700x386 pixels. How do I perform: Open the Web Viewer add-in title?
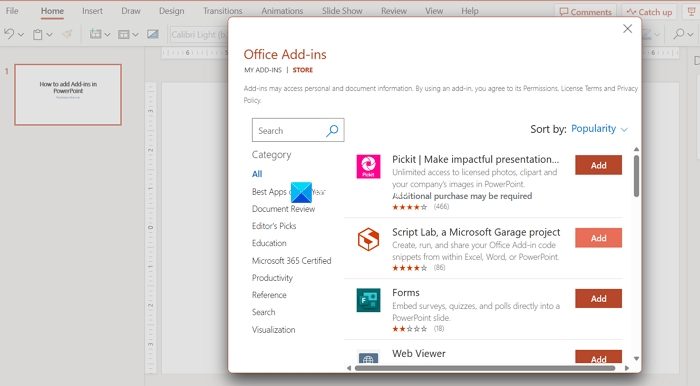419,353
